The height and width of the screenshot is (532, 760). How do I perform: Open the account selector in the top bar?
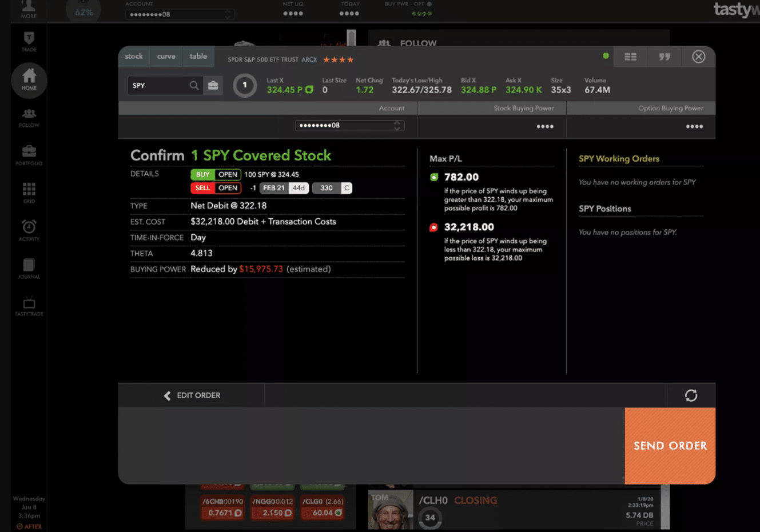(180, 14)
